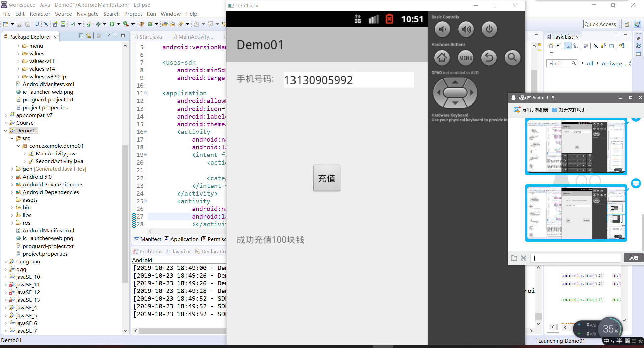Expand the Android Private Libraries node
The width and height of the screenshot is (644, 348).
12,185
